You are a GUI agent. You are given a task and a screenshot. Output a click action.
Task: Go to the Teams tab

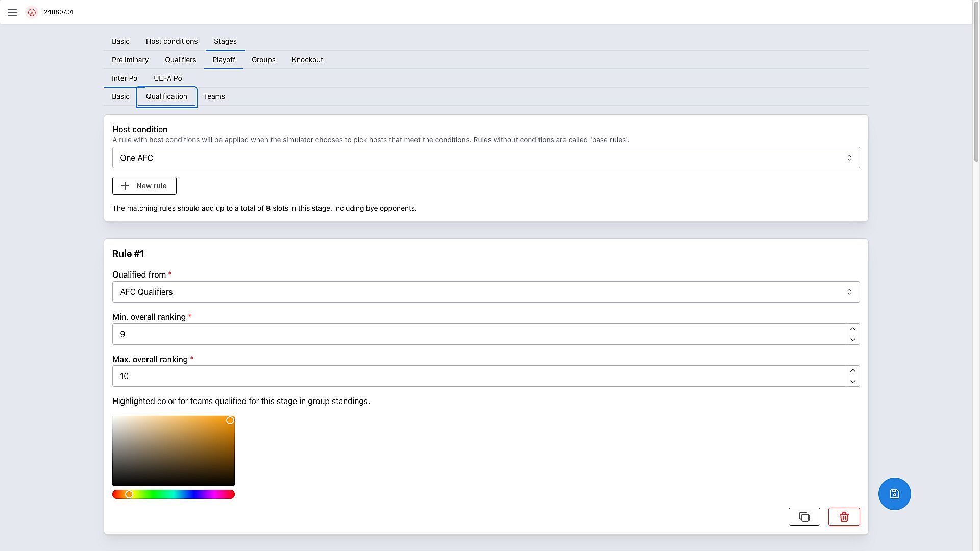[x=214, y=96]
